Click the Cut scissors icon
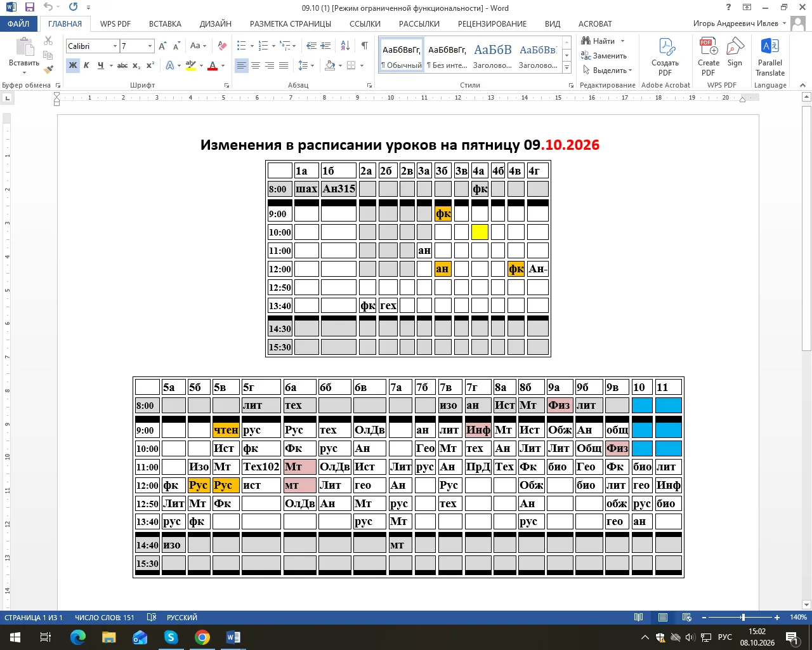 pyautogui.click(x=48, y=41)
